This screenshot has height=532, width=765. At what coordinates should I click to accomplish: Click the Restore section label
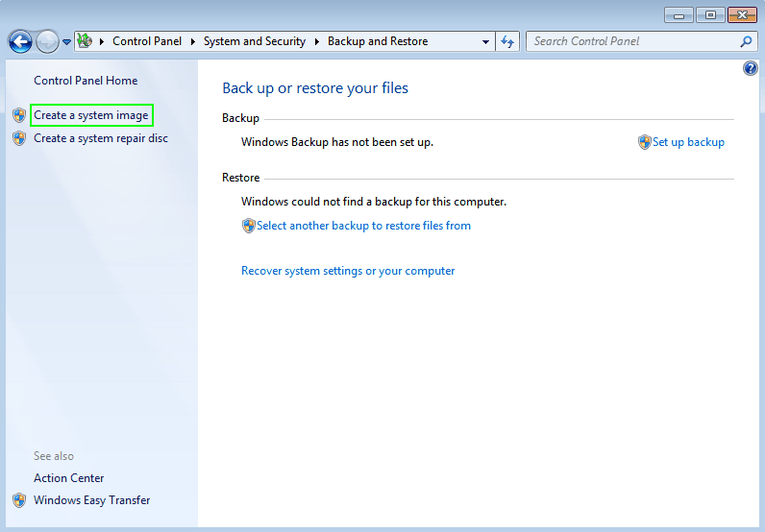pos(240,178)
